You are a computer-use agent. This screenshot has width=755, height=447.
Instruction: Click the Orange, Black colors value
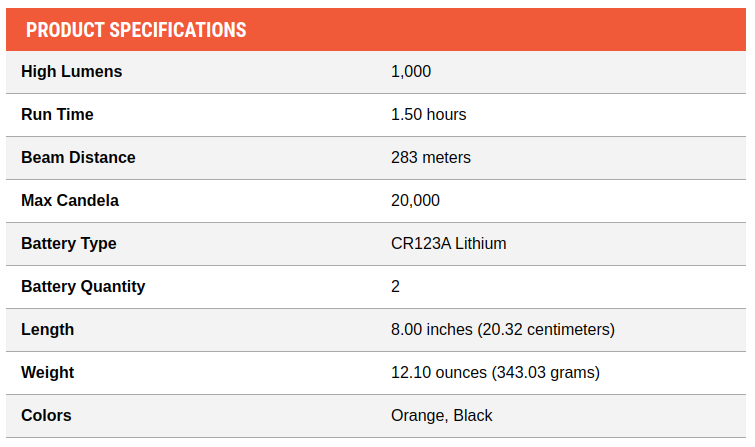click(x=442, y=416)
